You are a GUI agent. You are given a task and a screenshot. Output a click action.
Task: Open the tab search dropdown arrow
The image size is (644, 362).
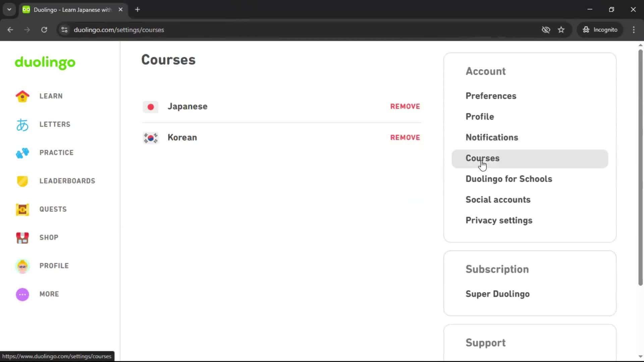click(x=9, y=9)
